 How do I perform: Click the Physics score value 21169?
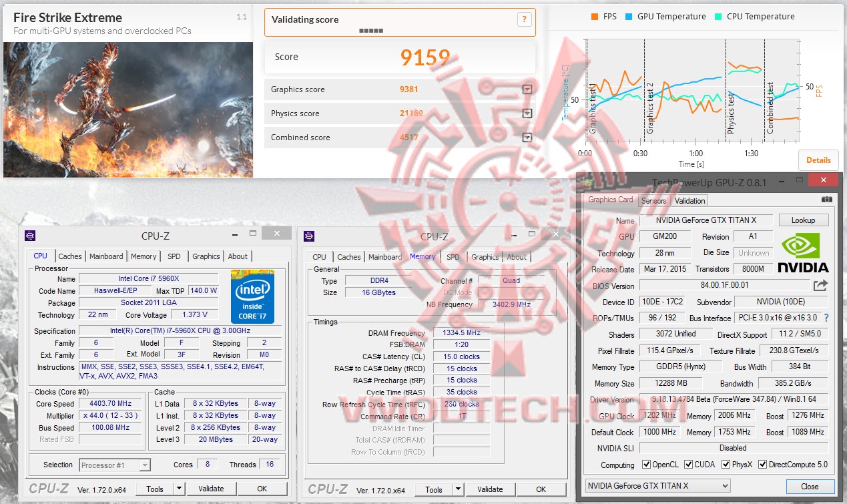pyautogui.click(x=411, y=113)
